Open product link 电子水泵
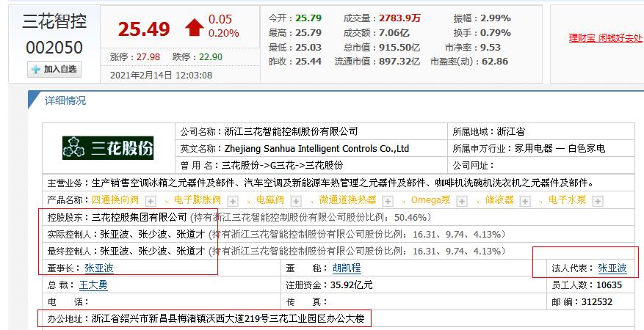Viewport: 644px width, 330px height. 567,200
